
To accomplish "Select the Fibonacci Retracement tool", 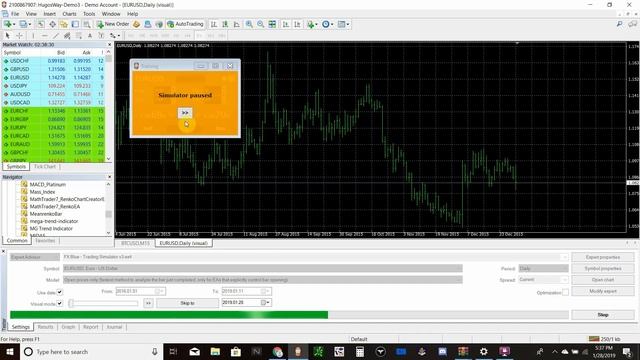I will click(x=79, y=36).
